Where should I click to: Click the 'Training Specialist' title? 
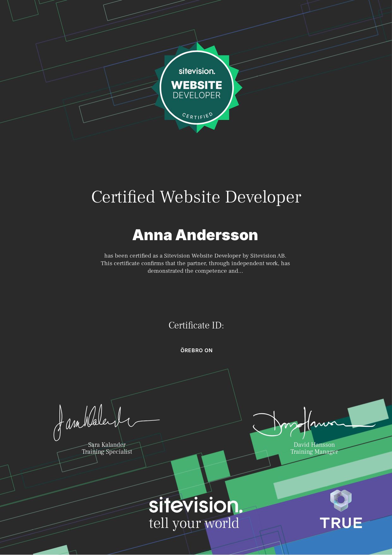pos(107,452)
